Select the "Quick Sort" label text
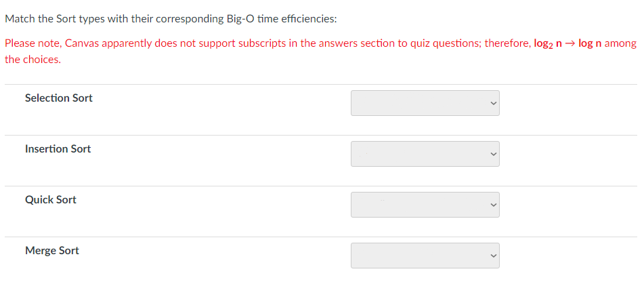Image resolution: width=644 pixels, height=282 pixels. coord(50,200)
